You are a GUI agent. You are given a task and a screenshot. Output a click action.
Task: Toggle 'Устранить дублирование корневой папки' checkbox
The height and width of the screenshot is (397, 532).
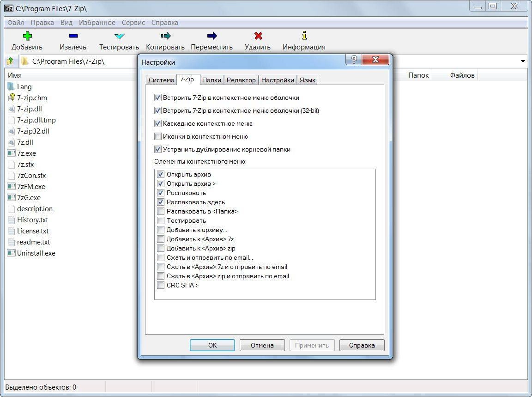(x=157, y=149)
